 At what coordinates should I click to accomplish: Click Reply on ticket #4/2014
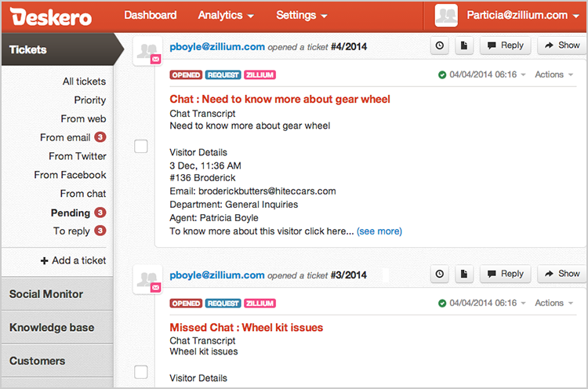coord(505,45)
